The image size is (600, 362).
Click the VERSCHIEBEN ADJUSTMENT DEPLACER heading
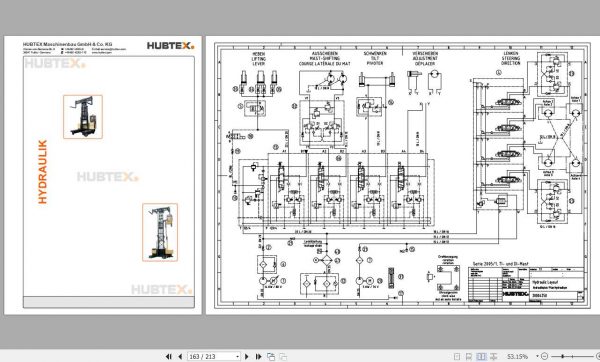[425, 59]
